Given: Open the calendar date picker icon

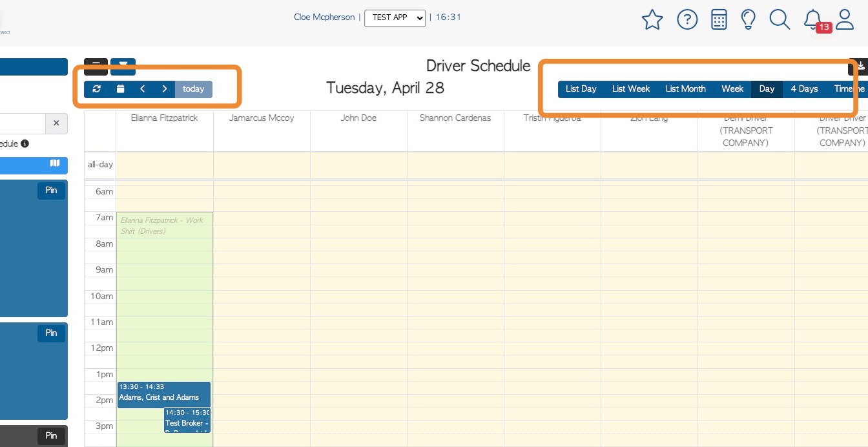Looking at the screenshot, I should point(120,89).
